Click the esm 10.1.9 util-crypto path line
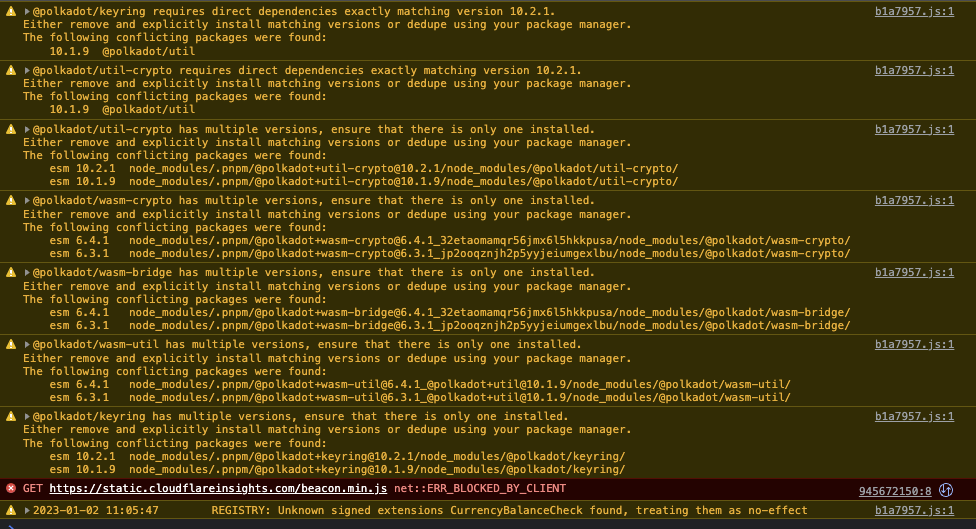This screenshot has width=976, height=529. coord(364,182)
